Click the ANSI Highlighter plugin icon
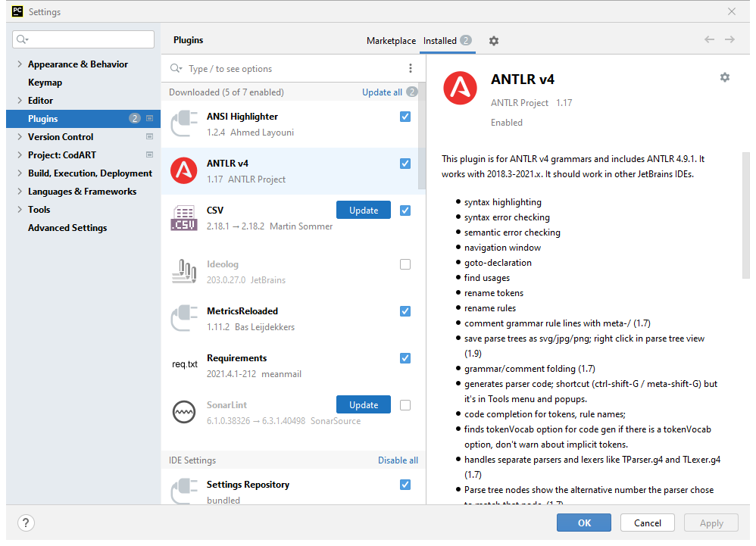This screenshot has width=756, height=546. tap(184, 124)
